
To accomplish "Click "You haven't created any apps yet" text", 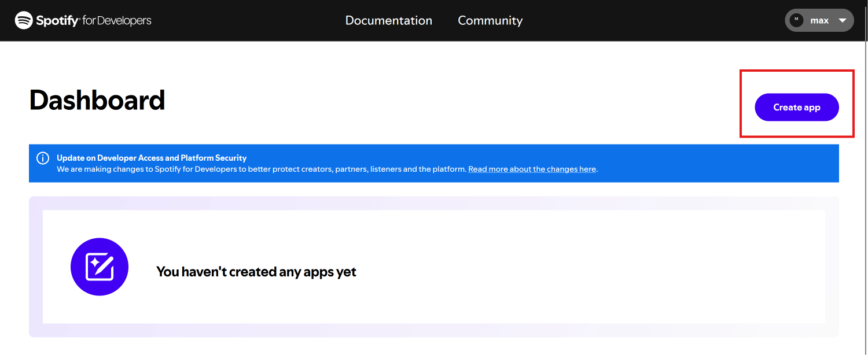I will pyautogui.click(x=256, y=272).
